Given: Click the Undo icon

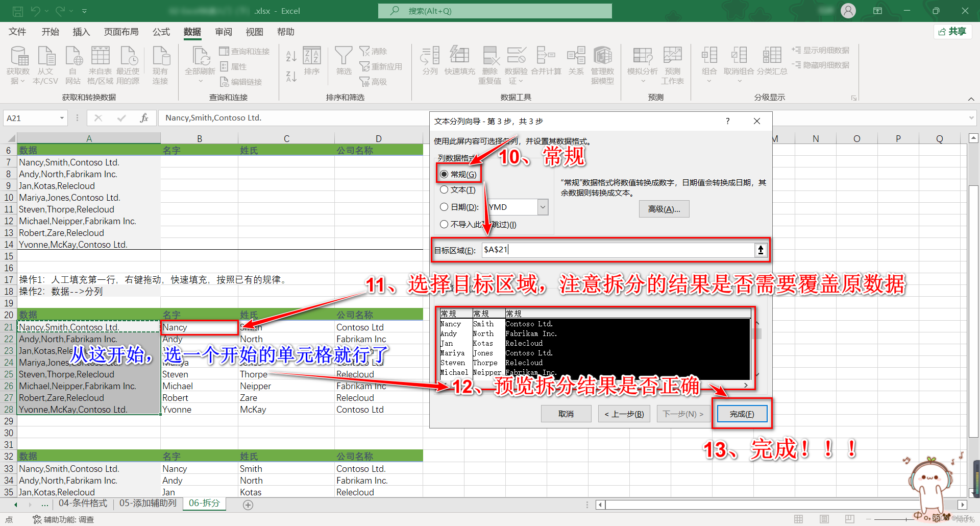Looking at the screenshot, I should click(35, 11).
